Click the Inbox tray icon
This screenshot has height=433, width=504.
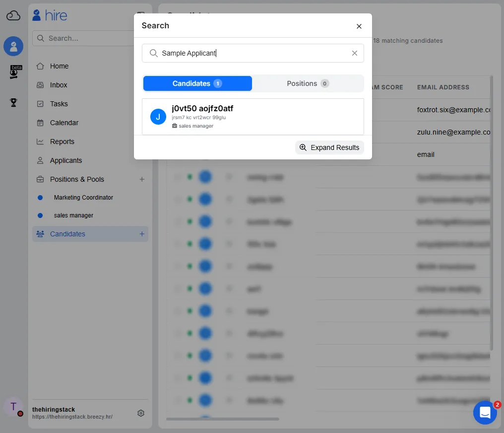[x=40, y=85]
